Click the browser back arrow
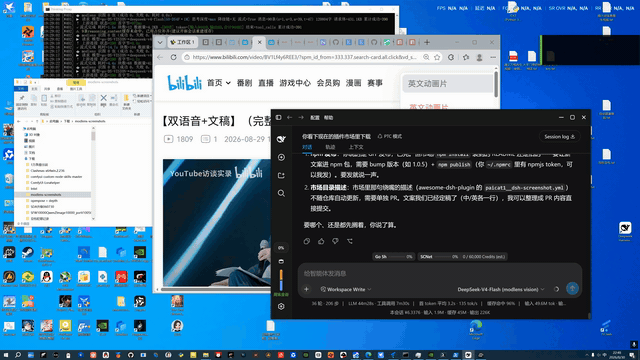This screenshot has width=640, height=360. (x=160, y=58)
